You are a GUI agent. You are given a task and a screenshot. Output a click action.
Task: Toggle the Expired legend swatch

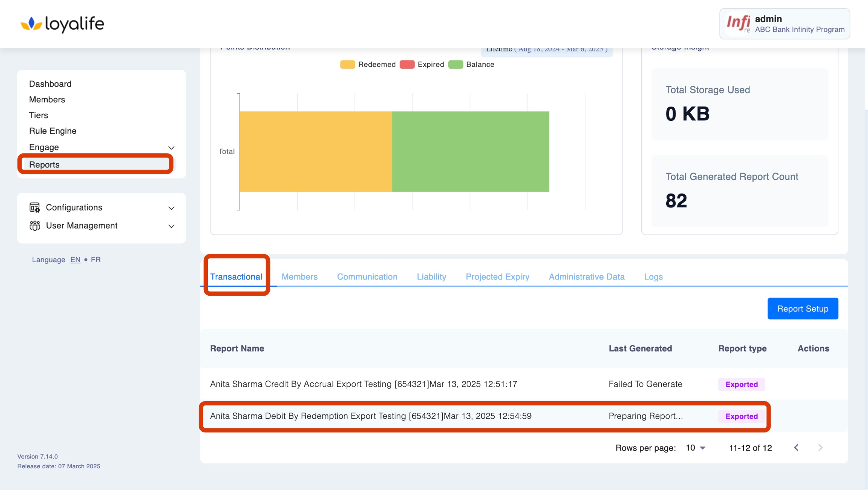tap(407, 65)
